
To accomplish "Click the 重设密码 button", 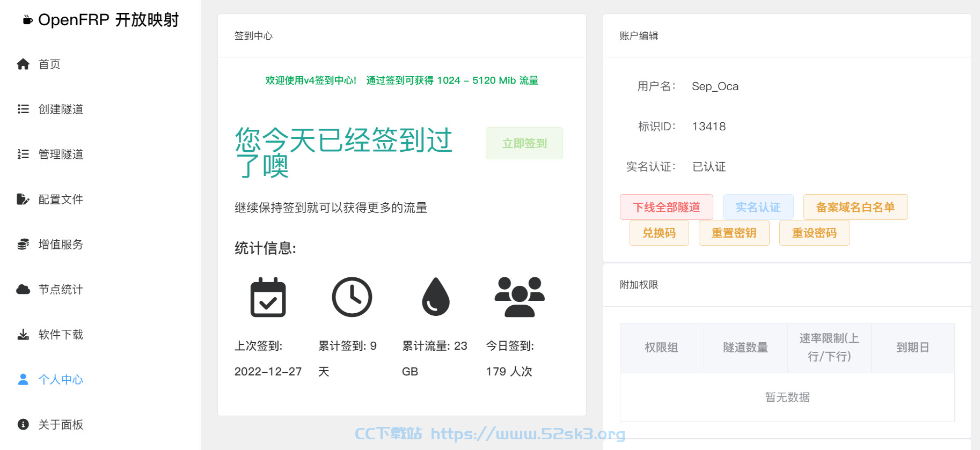I will click(815, 233).
